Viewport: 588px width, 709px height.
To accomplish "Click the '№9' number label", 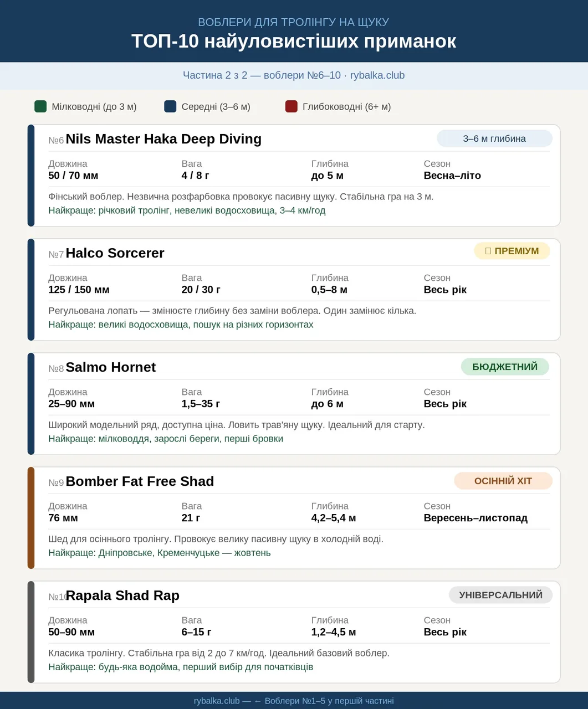I will pyautogui.click(x=56, y=483).
